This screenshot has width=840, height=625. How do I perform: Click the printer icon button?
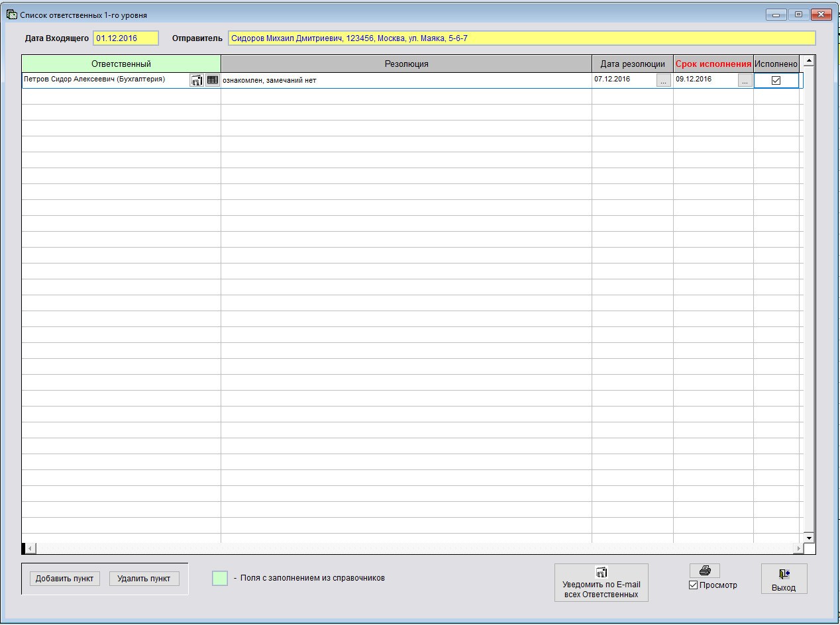pyautogui.click(x=705, y=571)
